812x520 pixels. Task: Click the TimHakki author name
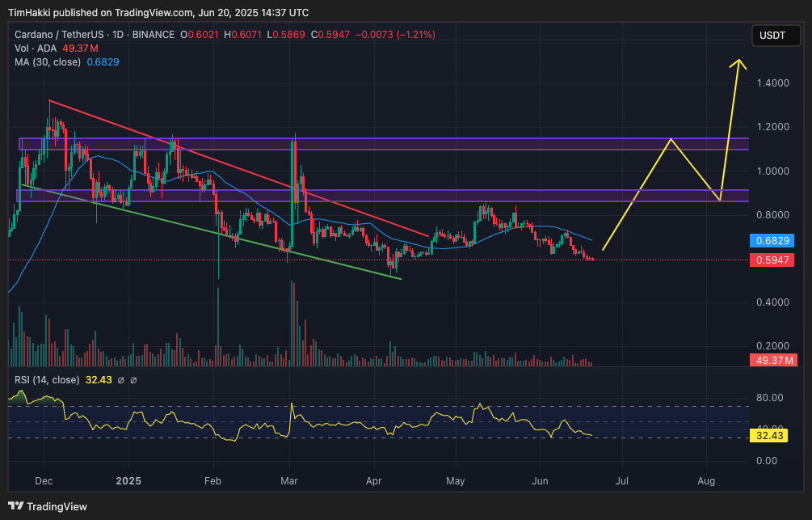(x=32, y=13)
